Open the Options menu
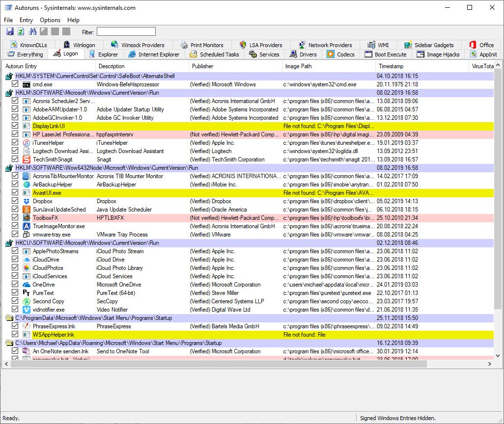 (50, 20)
